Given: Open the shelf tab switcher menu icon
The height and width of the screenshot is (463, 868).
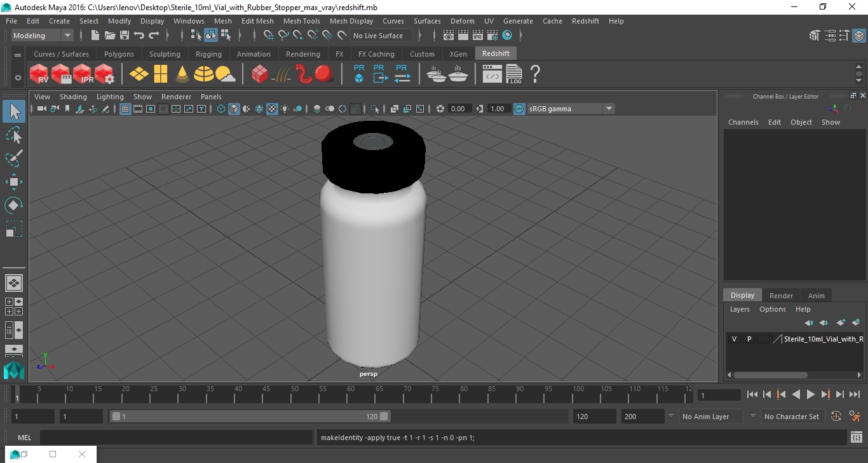Looking at the screenshot, I should point(18,55).
